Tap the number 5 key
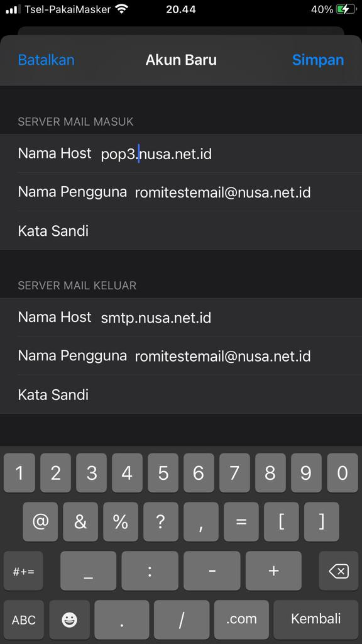362x644 pixels. (163, 473)
